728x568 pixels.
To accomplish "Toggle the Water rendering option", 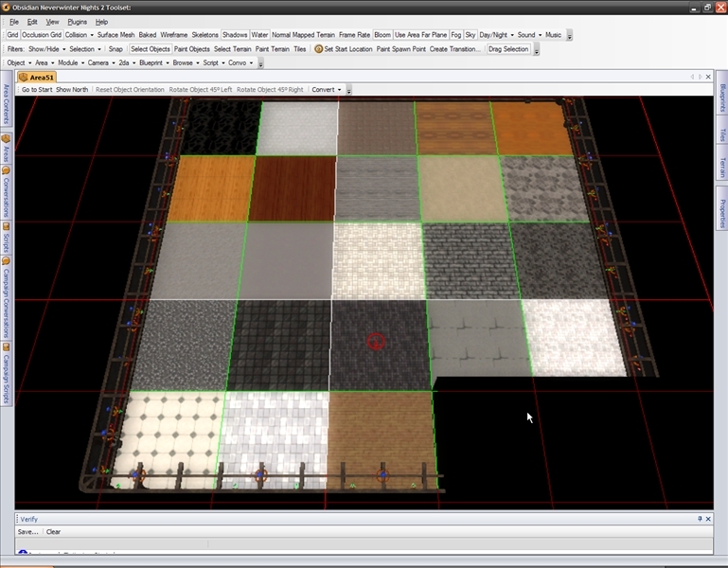I will click(x=259, y=35).
